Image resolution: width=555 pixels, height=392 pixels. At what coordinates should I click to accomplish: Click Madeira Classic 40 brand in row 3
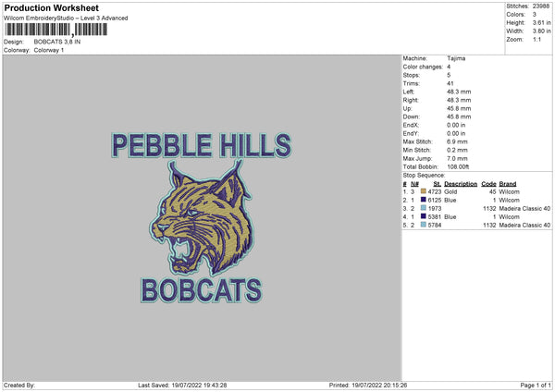click(524, 208)
